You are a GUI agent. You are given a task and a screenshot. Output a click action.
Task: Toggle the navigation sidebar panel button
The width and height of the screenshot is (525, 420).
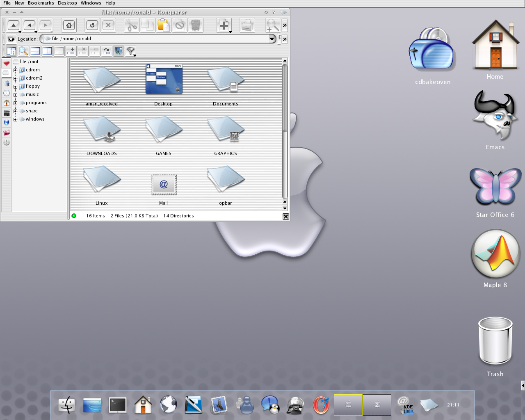11,51
